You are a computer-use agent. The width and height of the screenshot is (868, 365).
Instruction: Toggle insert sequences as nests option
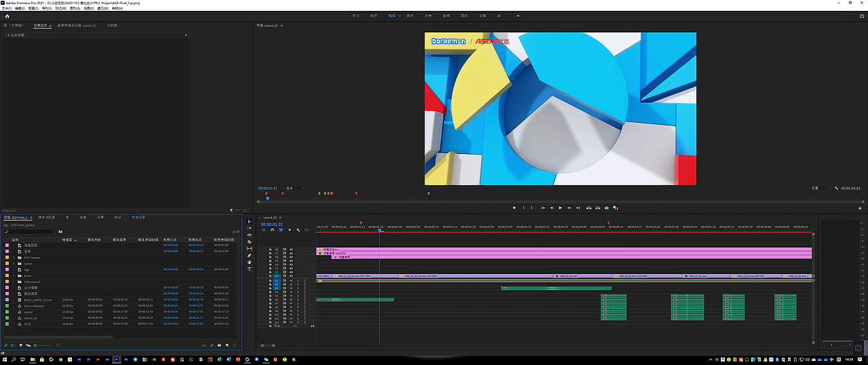[x=264, y=230]
